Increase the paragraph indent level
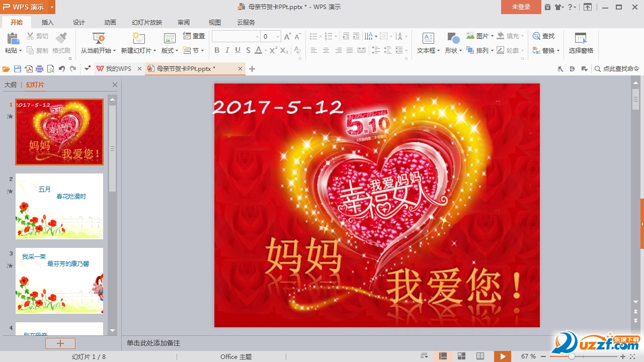 pos(356,36)
